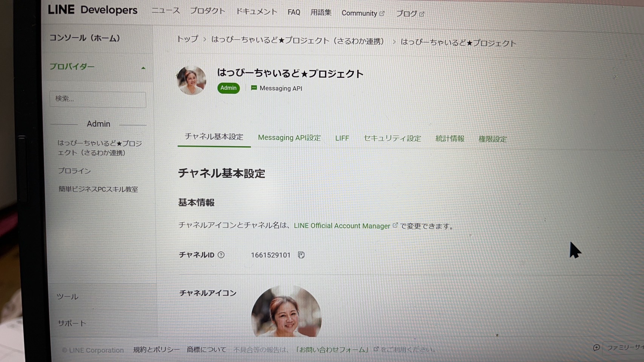Click the plus icon next to ファミリーサイト

pyautogui.click(x=596, y=347)
